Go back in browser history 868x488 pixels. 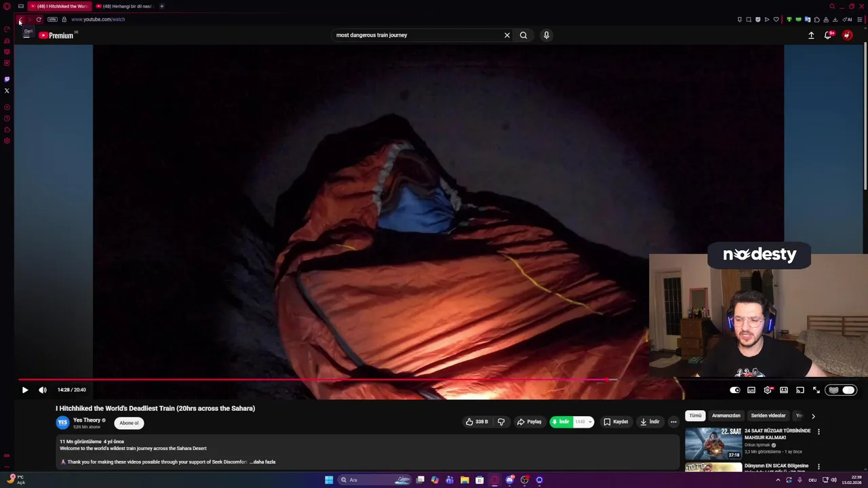(20, 20)
